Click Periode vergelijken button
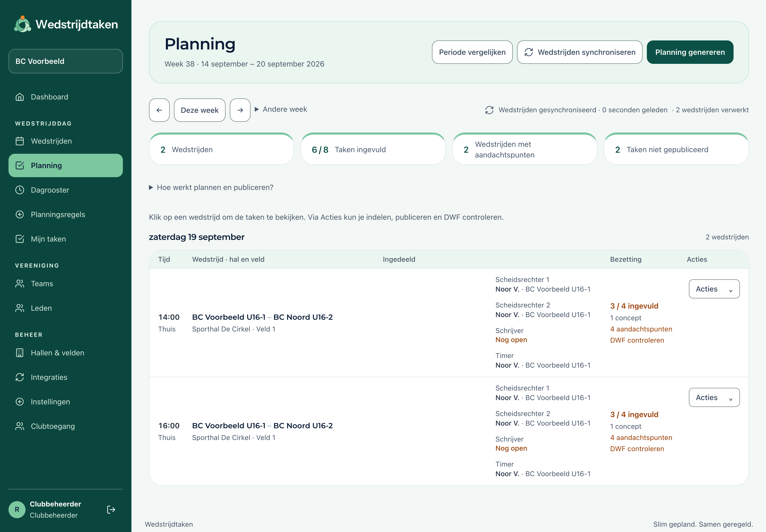This screenshot has width=766, height=532. [x=472, y=52]
